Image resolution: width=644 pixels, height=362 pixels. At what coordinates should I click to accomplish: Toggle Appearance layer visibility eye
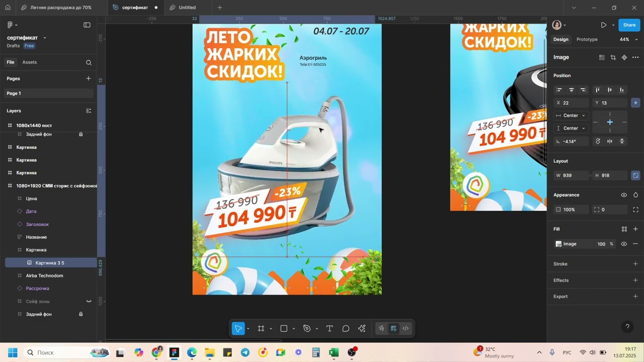[624, 195]
